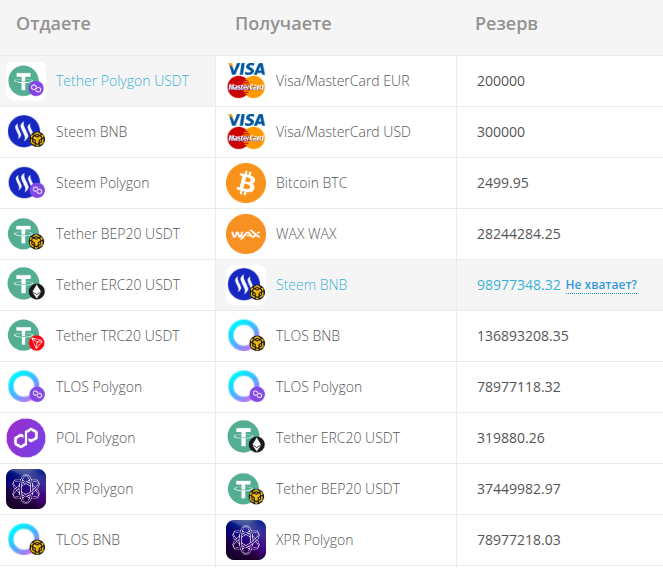Click the Tether Polygon USDT coin icon

[26, 81]
